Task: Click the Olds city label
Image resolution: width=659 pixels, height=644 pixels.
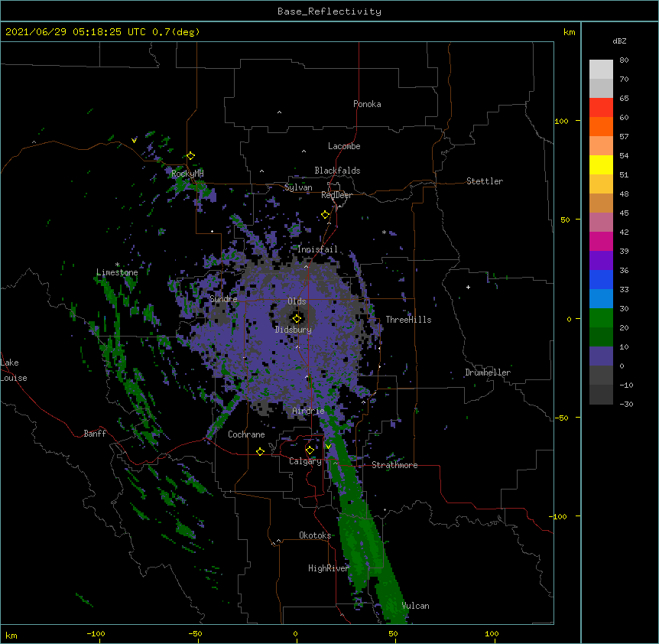Action: pos(297,301)
